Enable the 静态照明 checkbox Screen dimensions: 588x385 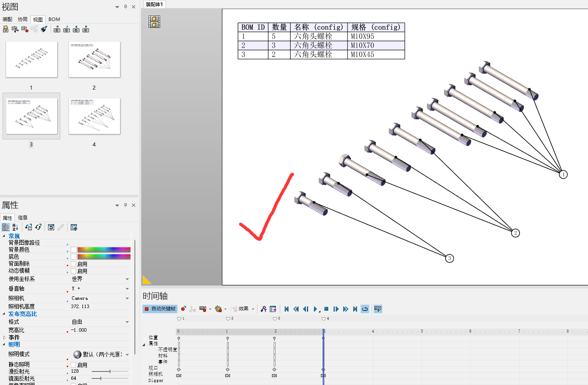coord(73,365)
